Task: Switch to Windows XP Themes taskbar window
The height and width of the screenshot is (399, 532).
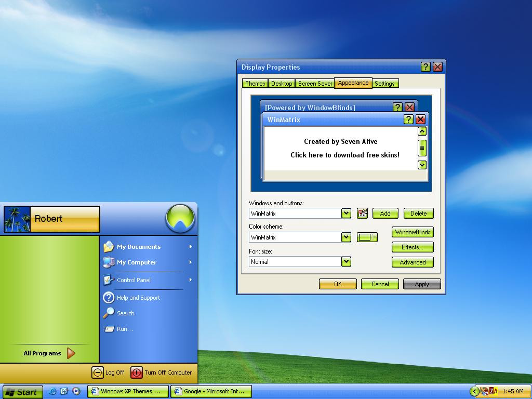Action: coord(128,391)
